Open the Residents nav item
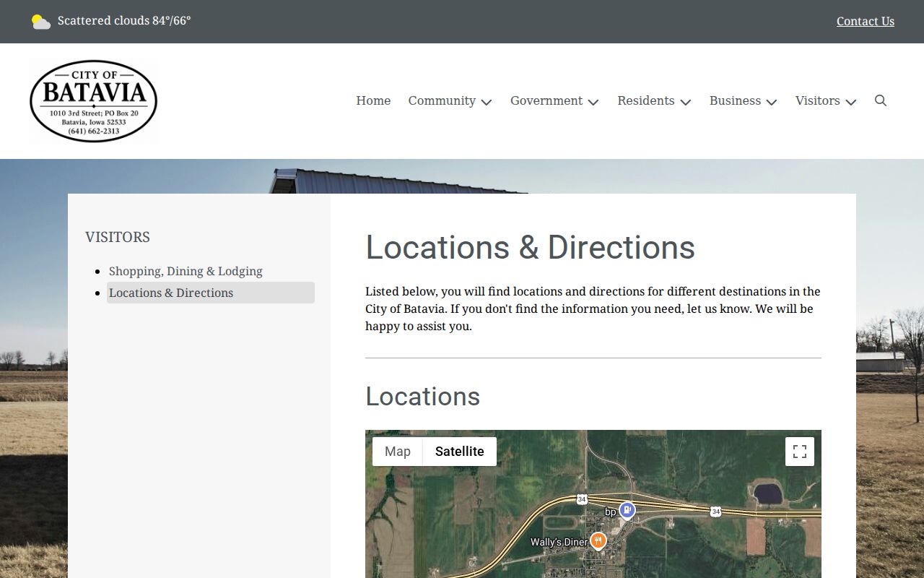Screen dimensions: 924x578 (646, 100)
